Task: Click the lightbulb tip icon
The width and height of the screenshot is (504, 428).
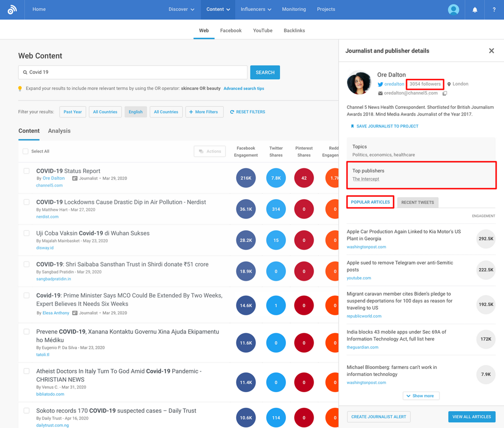Action: (x=20, y=89)
